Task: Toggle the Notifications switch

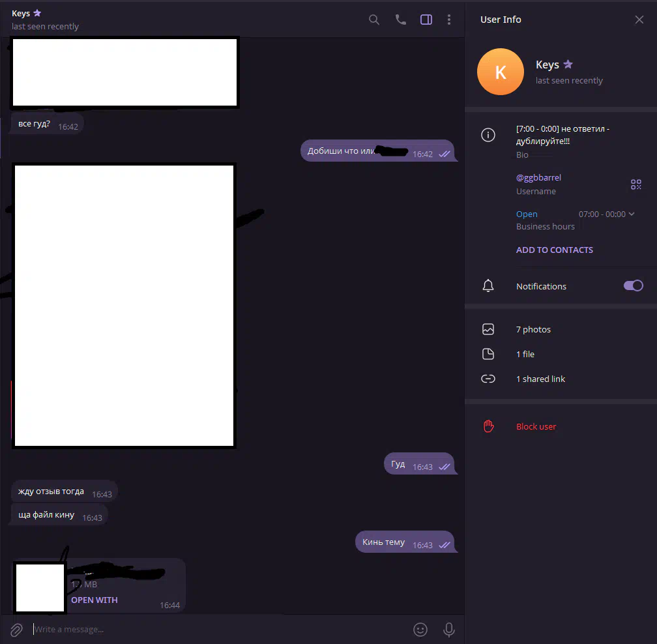Action: coord(633,285)
